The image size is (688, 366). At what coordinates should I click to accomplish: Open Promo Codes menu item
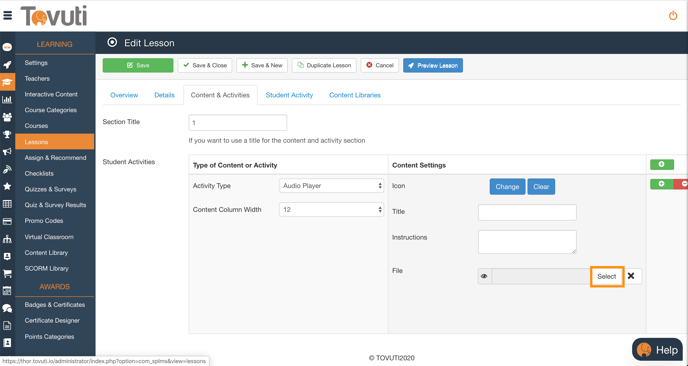pyautogui.click(x=44, y=221)
